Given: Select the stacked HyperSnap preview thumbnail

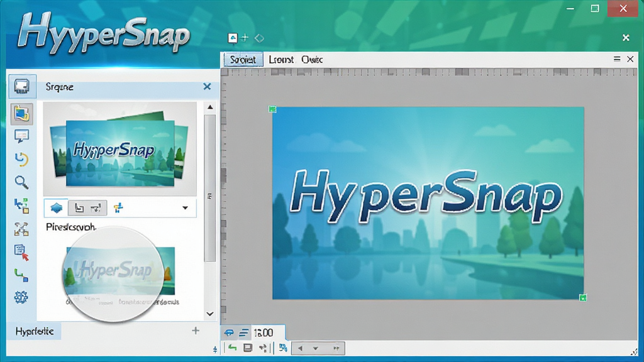Looking at the screenshot, I should tap(119, 150).
